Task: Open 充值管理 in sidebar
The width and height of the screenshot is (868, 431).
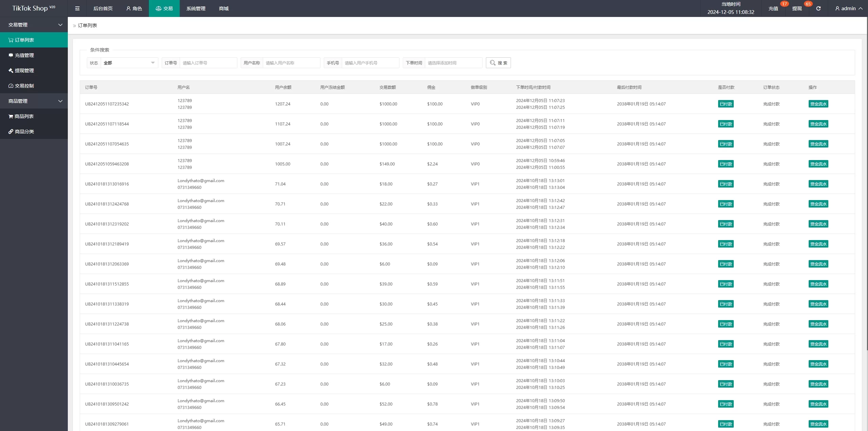Action: pos(24,55)
